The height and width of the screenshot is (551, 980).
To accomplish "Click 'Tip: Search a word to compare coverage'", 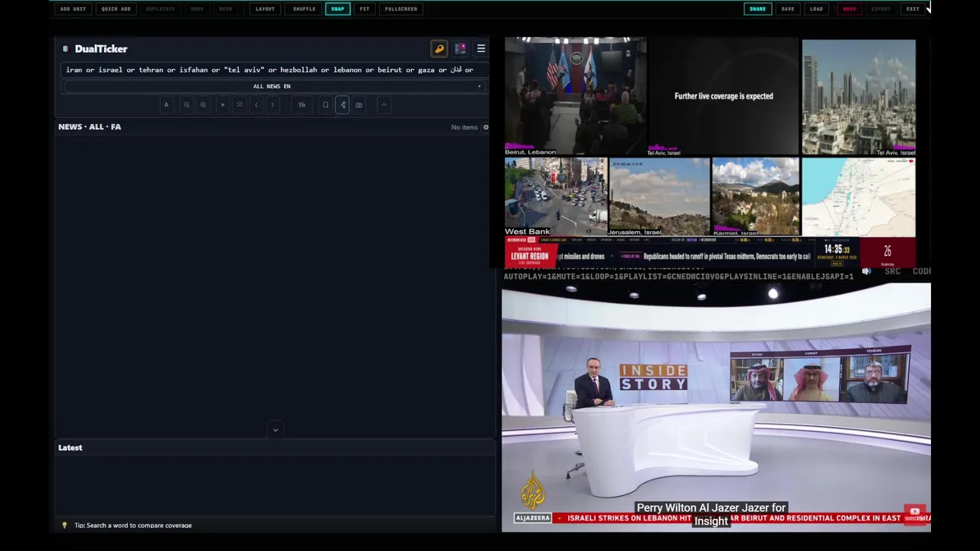I will pos(133,526).
